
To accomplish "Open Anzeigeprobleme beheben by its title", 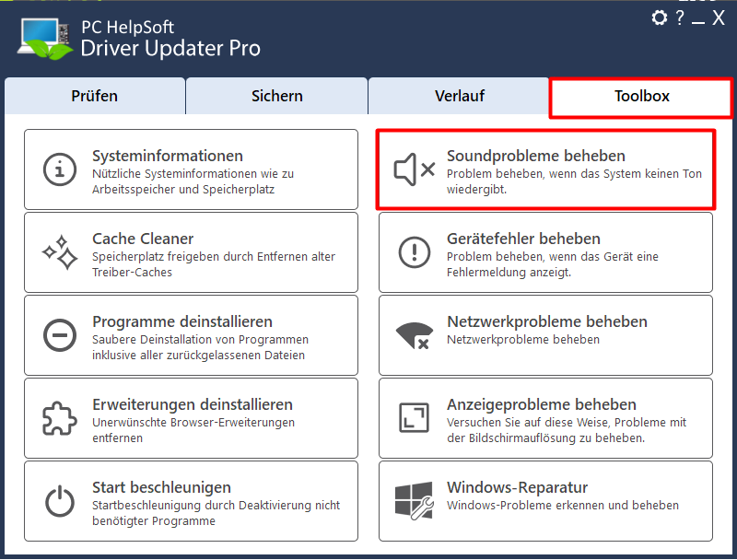I will point(542,404).
